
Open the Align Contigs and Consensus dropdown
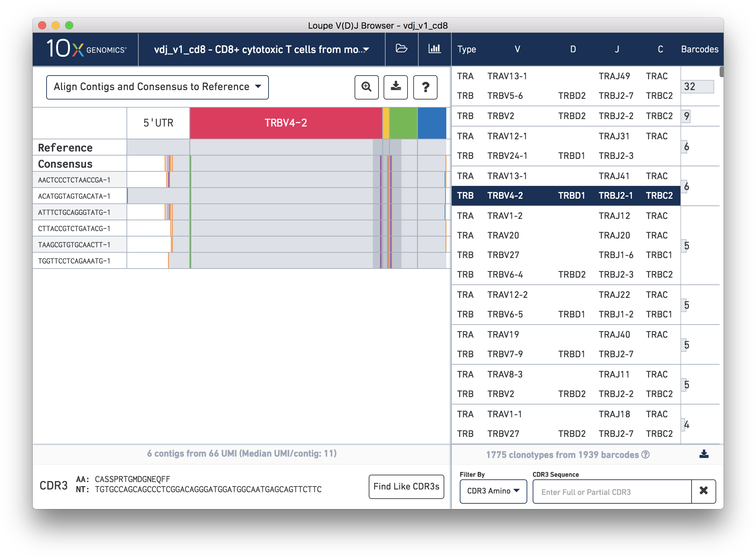(157, 87)
